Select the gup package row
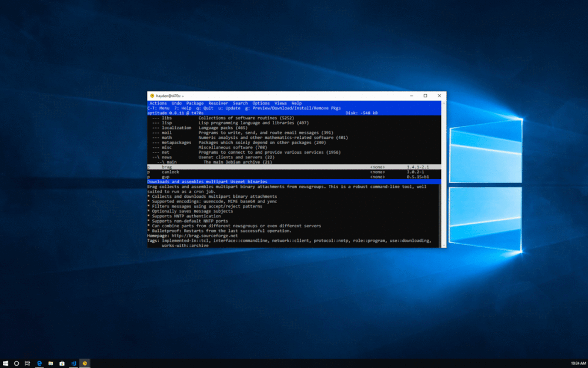 pyautogui.click(x=294, y=177)
